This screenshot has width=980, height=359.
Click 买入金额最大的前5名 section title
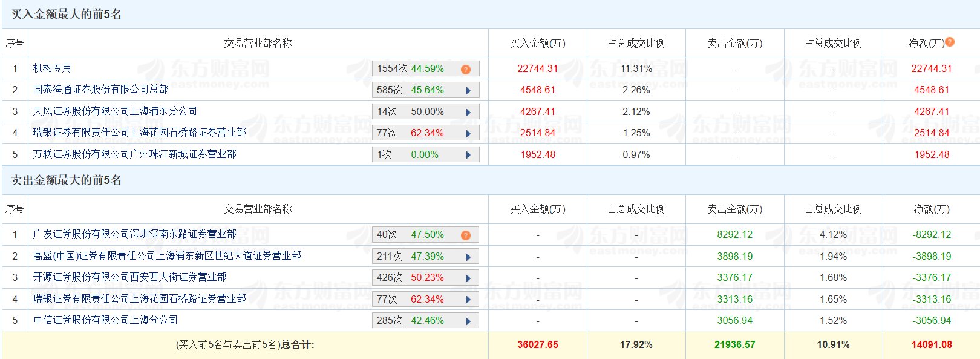[67, 14]
